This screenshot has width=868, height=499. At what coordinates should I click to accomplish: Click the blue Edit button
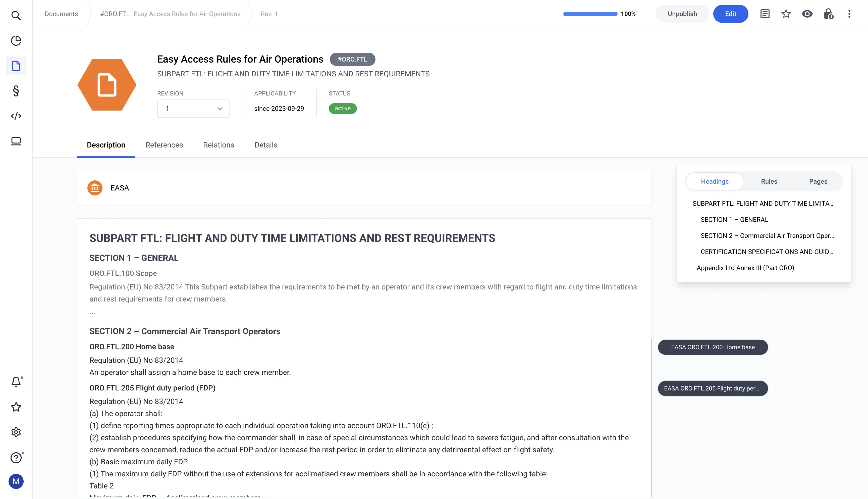click(x=730, y=14)
